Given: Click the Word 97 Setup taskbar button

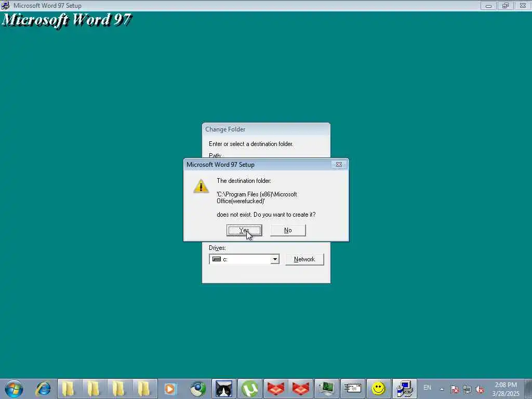Looking at the screenshot, I should coord(404,389).
